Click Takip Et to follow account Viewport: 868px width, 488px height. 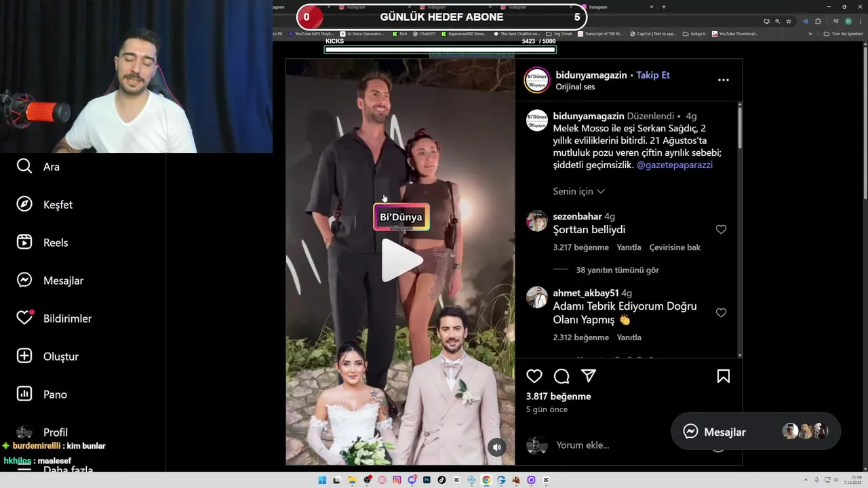point(653,75)
